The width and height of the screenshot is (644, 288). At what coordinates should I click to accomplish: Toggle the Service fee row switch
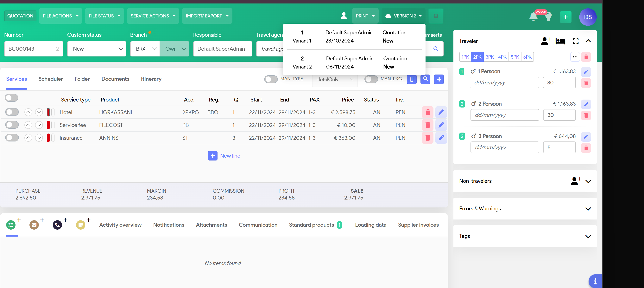coord(12,125)
